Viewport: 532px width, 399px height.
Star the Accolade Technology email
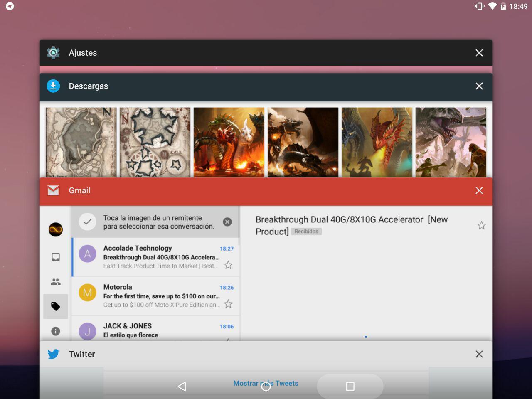(x=228, y=265)
